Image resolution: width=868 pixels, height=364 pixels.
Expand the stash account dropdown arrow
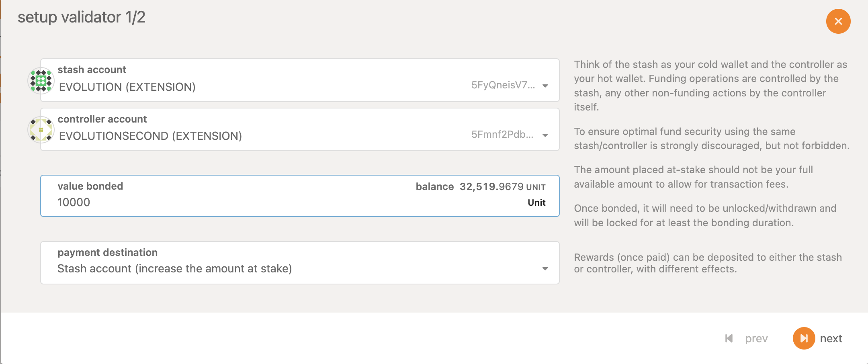click(x=545, y=86)
